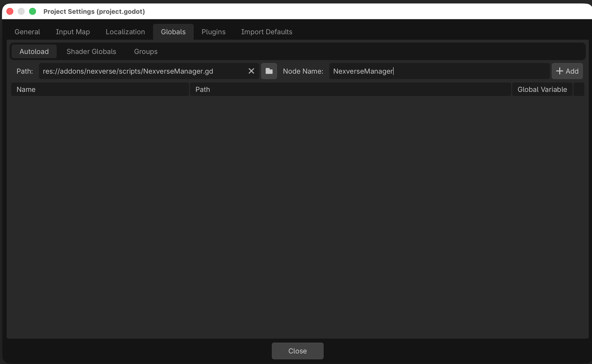Open the Plugins tab
This screenshot has width=592, height=364.
pyautogui.click(x=213, y=32)
